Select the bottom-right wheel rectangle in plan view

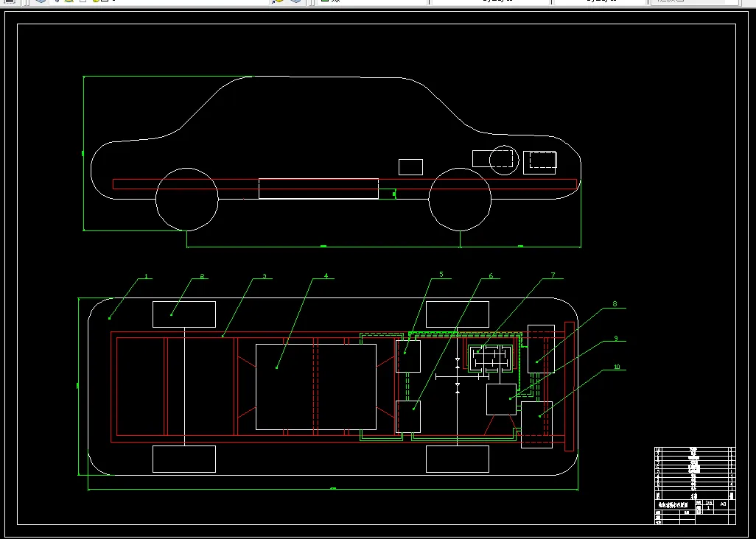click(x=458, y=459)
